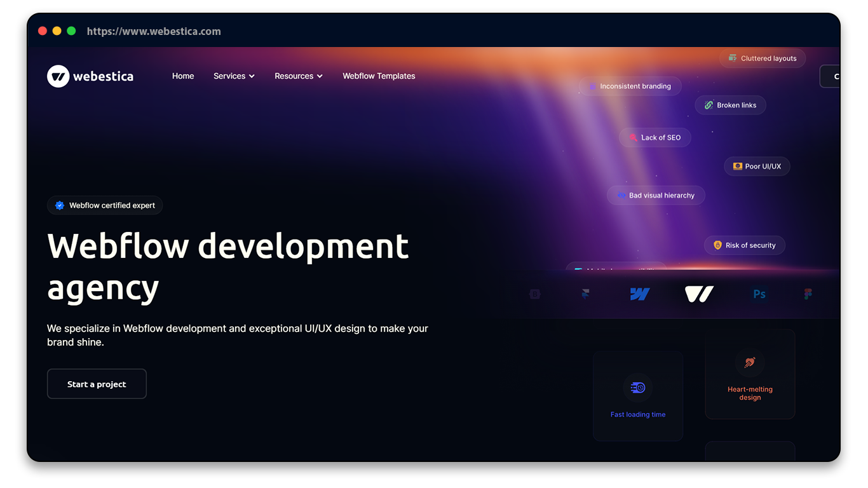Screen dimensions: 868x488
Task: Click the Photoshop icon in the tools strip
Action: point(759,294)
